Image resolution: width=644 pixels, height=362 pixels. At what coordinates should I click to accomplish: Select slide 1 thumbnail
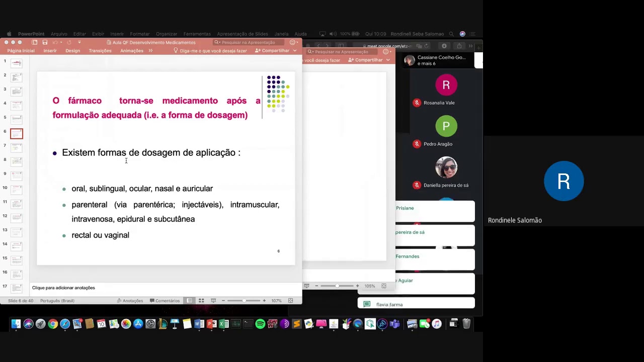[x=17, y=63]
